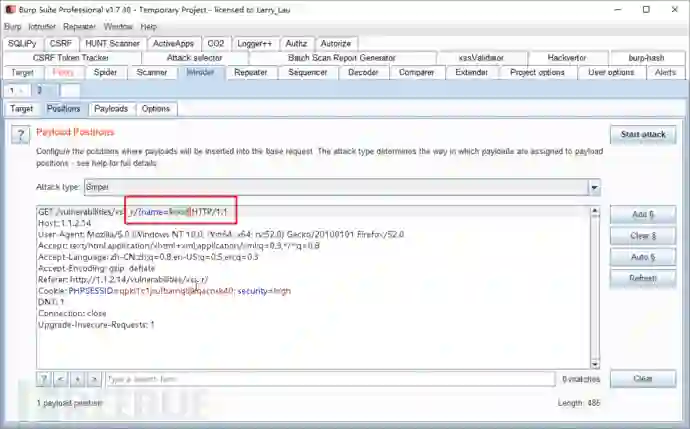Switch to the Spider tab
This screenshot has height=429, width=690.
(105, 73)
